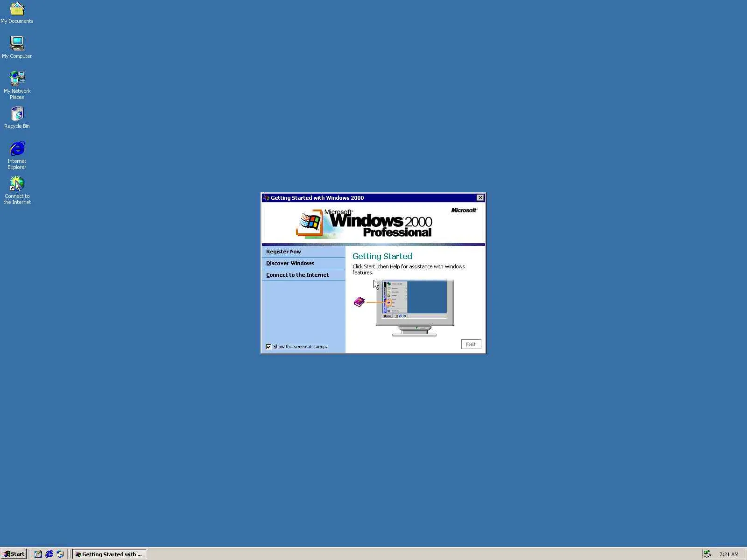This screenshot has height=560, width=747.
Task: Click the Microsoft logo in the dialog header
Action: [x=464, y=210]
